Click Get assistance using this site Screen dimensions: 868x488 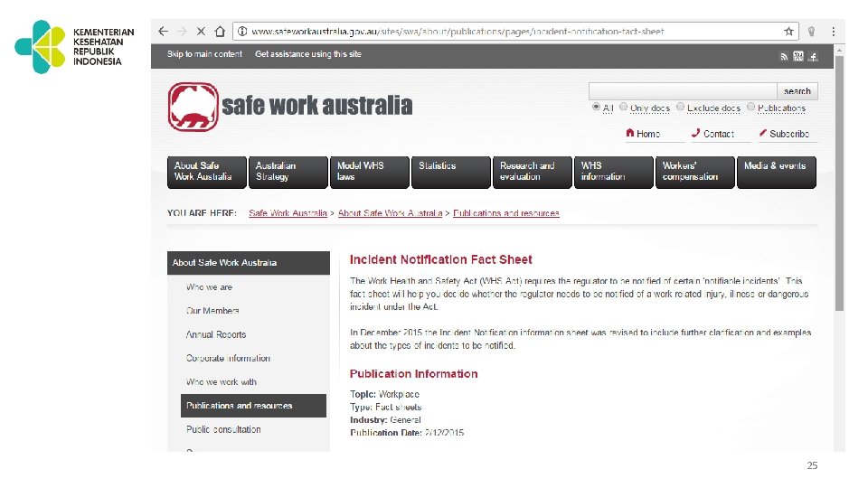pos(308,54)
